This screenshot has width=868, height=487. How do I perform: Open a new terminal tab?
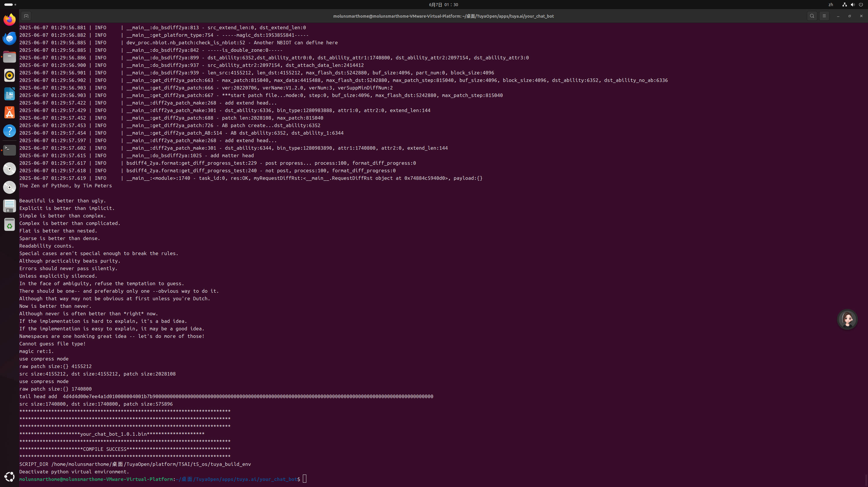click(x=26, y=16)
